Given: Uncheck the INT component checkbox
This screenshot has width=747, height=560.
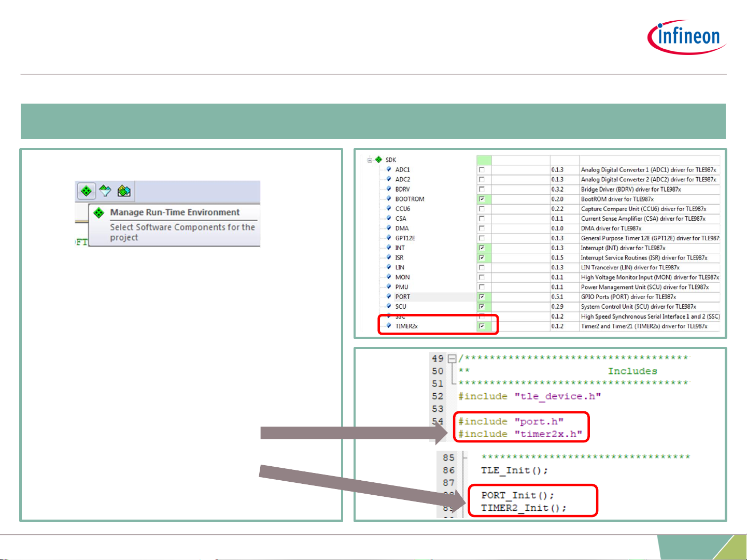Looking at the screenshot, I should click(x=482, y=248).
